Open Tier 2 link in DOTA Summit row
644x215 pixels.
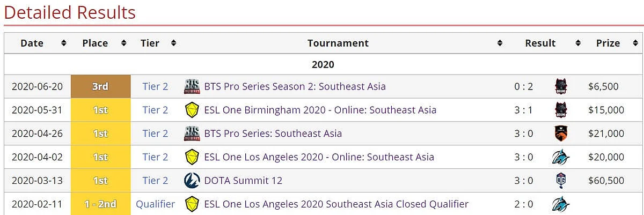point(155,181)
